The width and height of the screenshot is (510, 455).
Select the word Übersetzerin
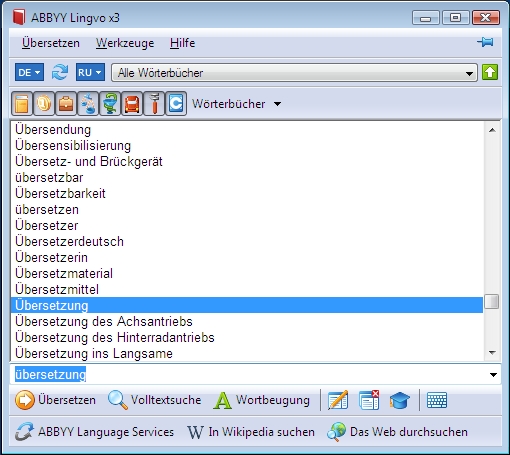click(247, 258)
